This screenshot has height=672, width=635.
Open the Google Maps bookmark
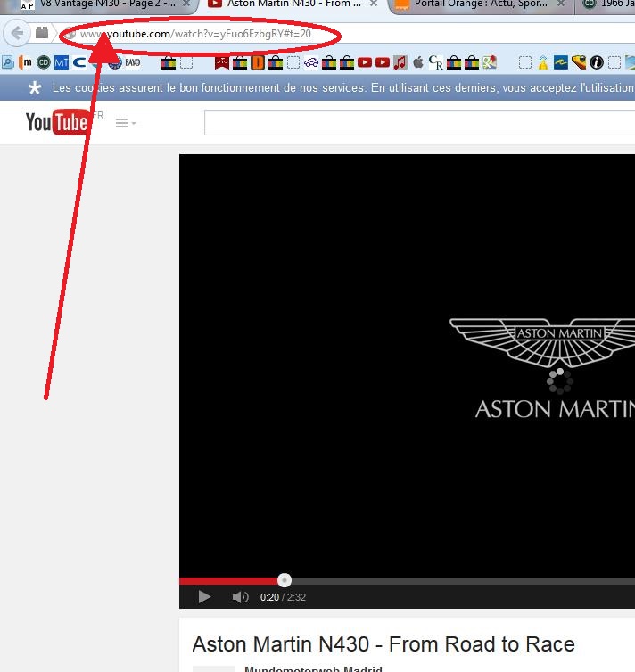click(x=490, y=62)
